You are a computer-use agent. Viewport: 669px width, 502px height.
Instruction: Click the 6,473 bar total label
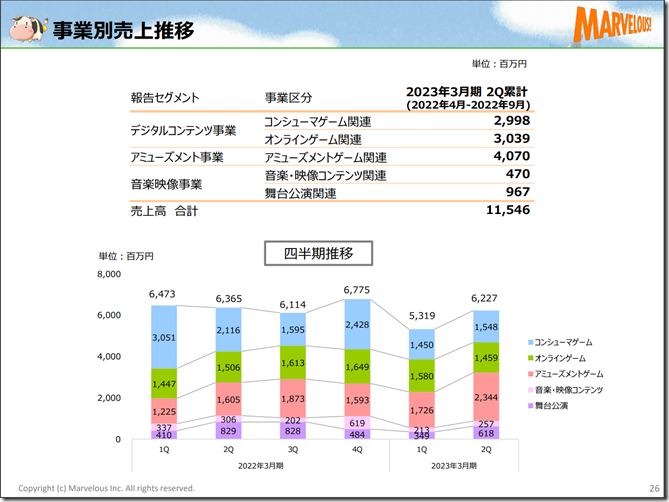(x=162, y=294)
